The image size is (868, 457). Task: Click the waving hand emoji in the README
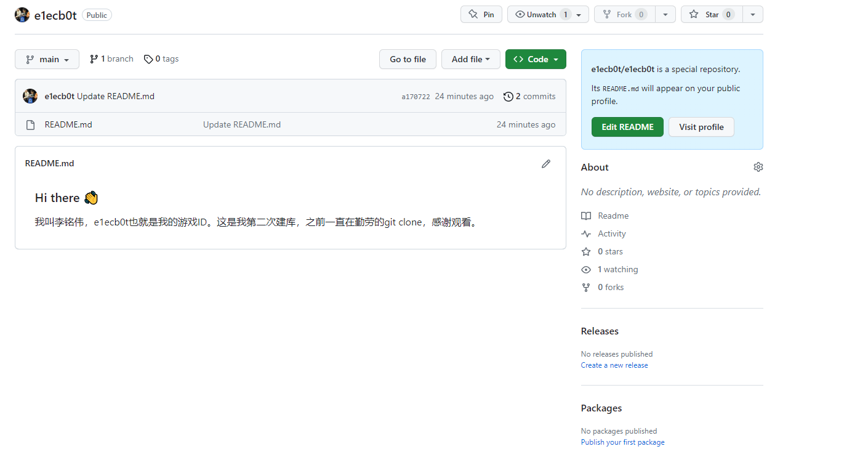pos(91,198)
